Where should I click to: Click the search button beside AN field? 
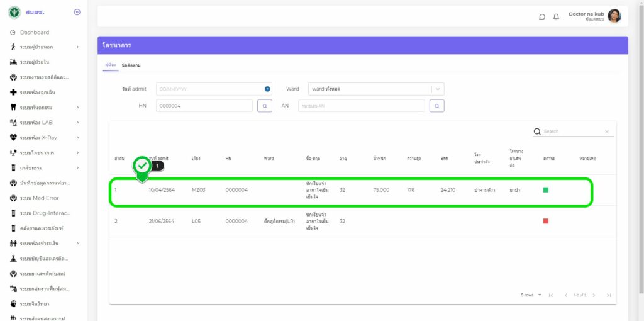436,106
